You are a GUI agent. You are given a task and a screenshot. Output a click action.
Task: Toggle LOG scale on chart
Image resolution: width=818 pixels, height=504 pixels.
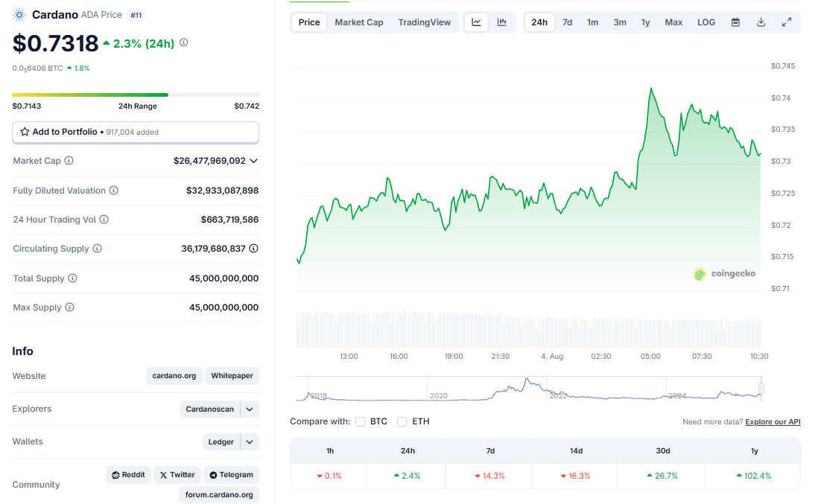coord(706,22)
